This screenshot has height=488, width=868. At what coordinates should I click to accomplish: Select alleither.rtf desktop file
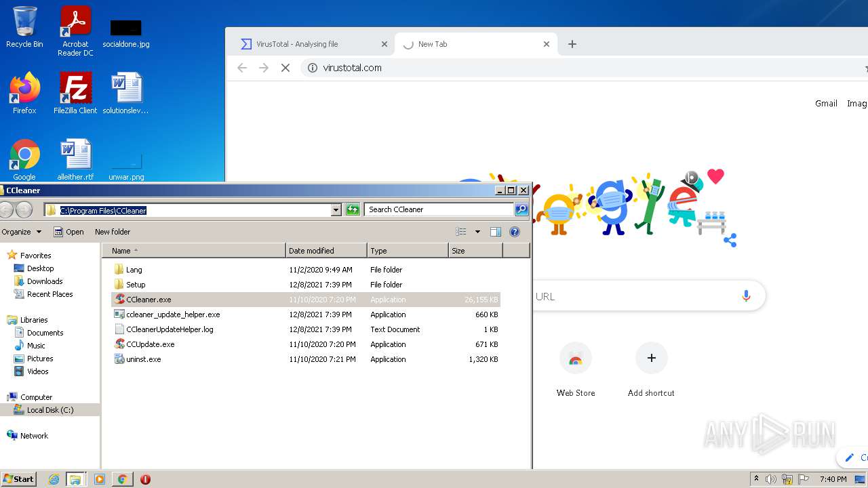pyautogui.click(x=75, y=159)
